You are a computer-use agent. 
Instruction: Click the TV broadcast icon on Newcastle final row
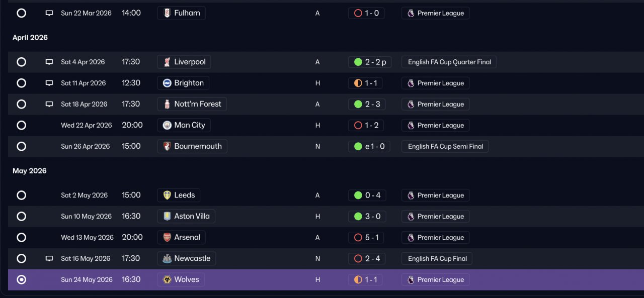point(49,258)
